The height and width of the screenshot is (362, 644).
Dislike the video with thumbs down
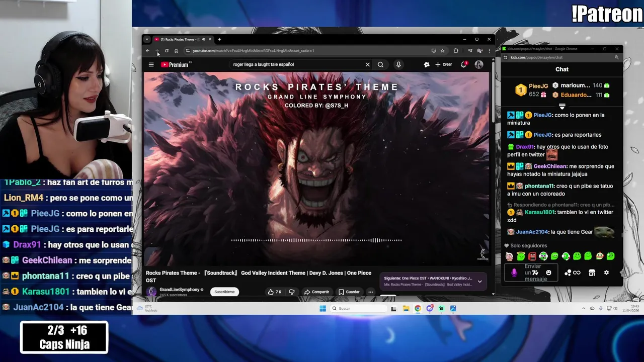[x=291, y=292]
